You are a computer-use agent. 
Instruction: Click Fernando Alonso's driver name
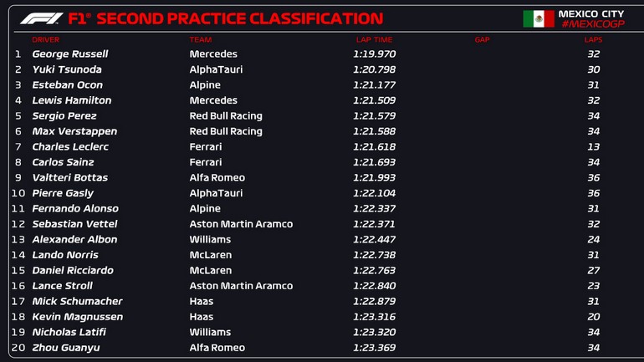pyautogui.click(x=75, y=209)
